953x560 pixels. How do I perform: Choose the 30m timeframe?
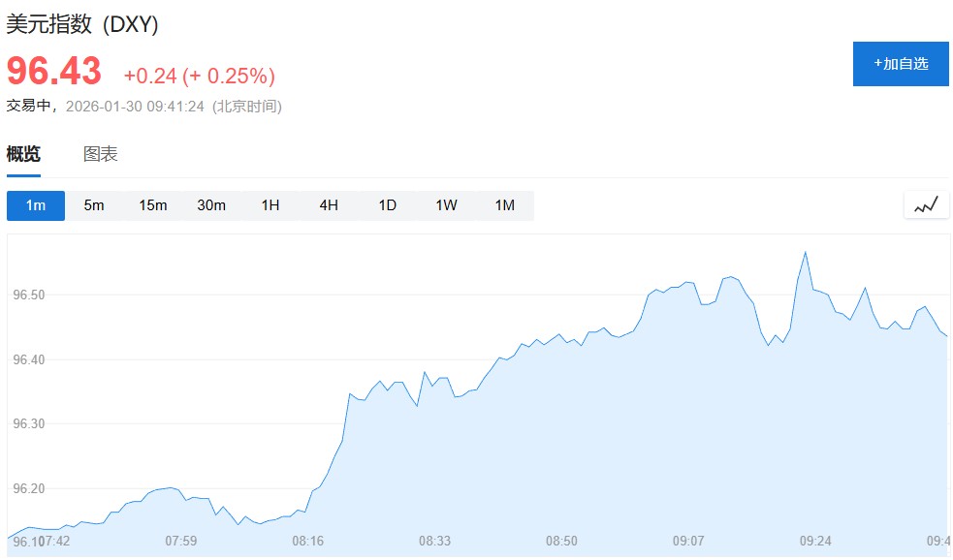pos(211,205)
